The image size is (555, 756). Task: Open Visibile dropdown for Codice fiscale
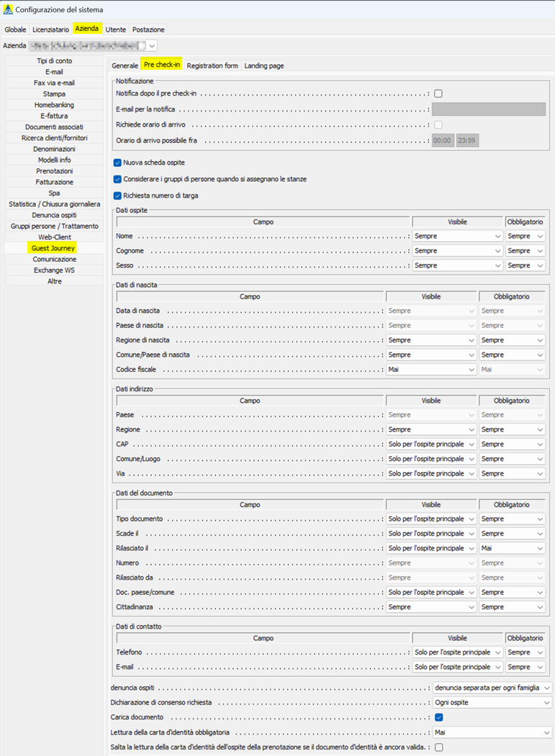(x=431, y=369)
